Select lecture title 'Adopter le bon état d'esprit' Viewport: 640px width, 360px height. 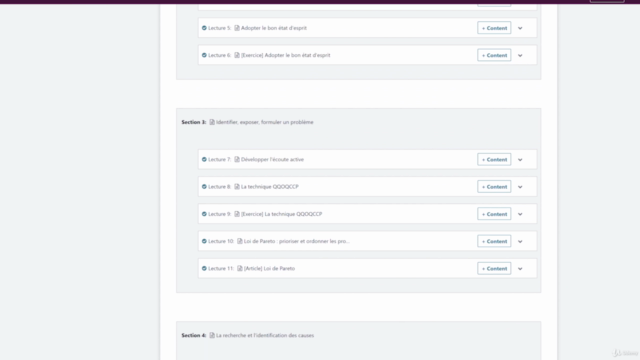coord(273,28)
